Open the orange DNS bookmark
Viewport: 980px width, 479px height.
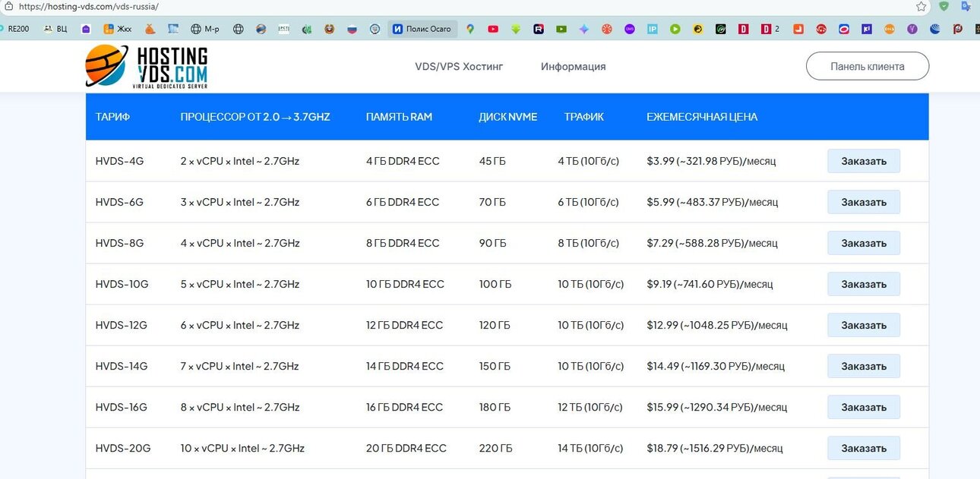click(889, 29)
